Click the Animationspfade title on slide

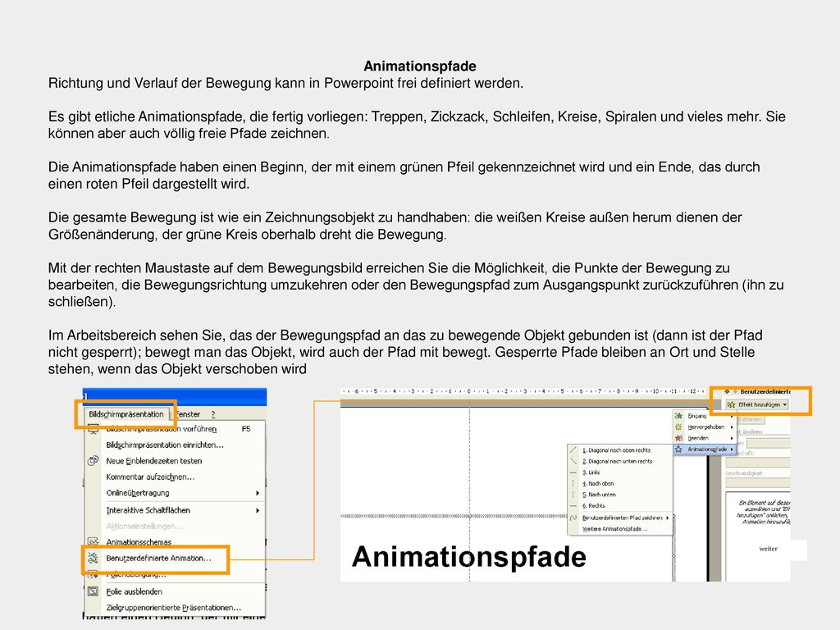[x=468, y=557]
